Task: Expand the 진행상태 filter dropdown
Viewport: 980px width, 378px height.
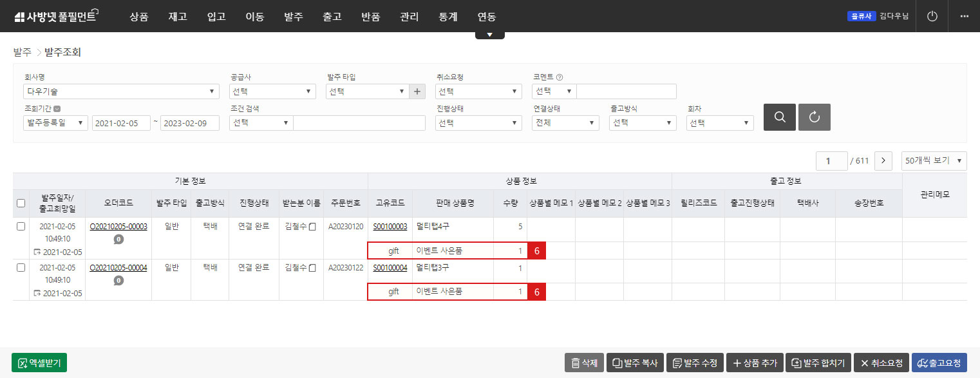Action: tap(478, 122)
